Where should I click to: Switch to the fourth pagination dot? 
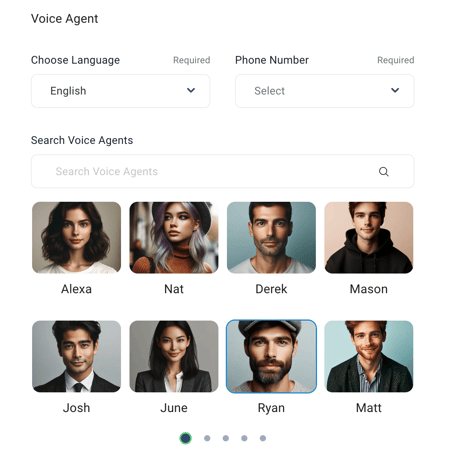click(244, 438)
